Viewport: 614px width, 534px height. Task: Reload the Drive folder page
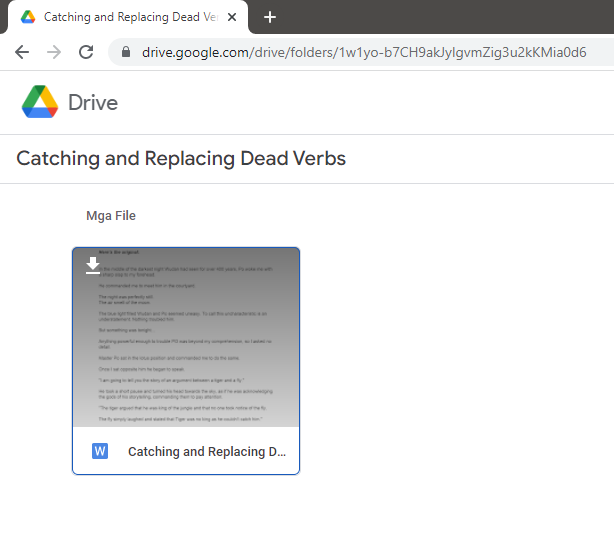pos(86,52)
